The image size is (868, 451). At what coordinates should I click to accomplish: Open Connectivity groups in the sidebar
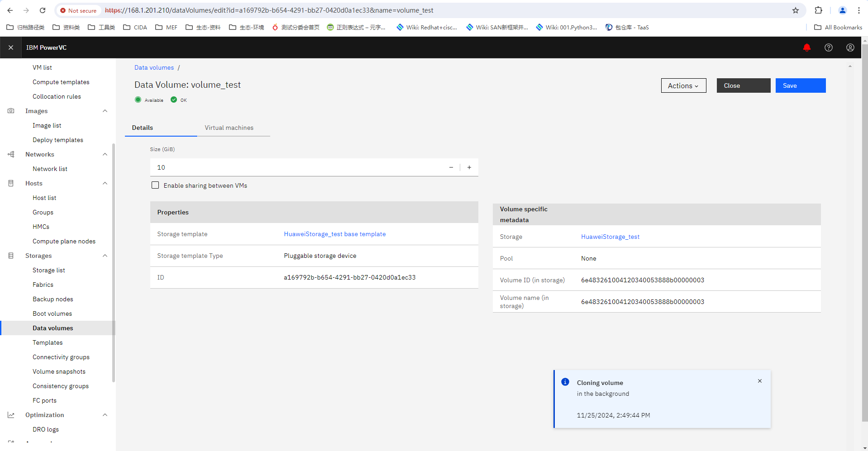61,357
